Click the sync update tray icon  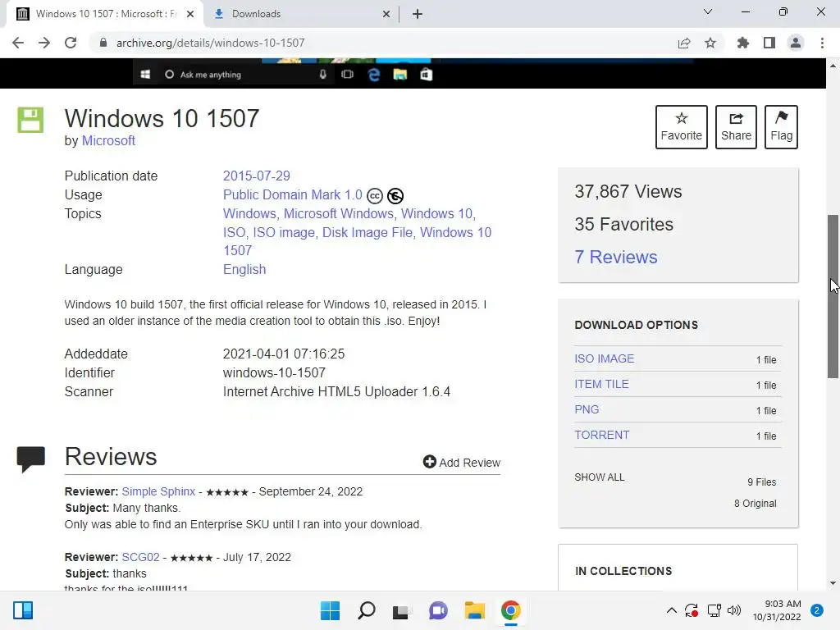[x=692, y=610]
